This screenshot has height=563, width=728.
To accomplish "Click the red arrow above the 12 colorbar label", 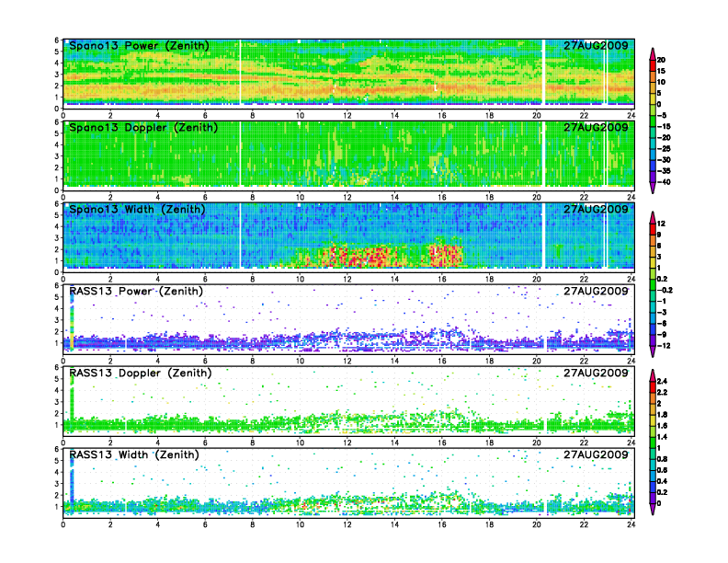I will (x=653, y=216).
